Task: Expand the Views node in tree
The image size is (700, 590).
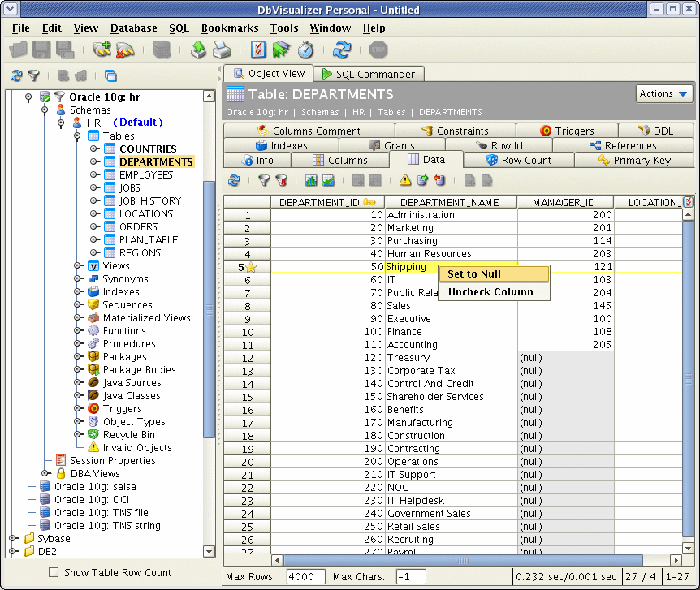Action: click(x=78, y=265)
